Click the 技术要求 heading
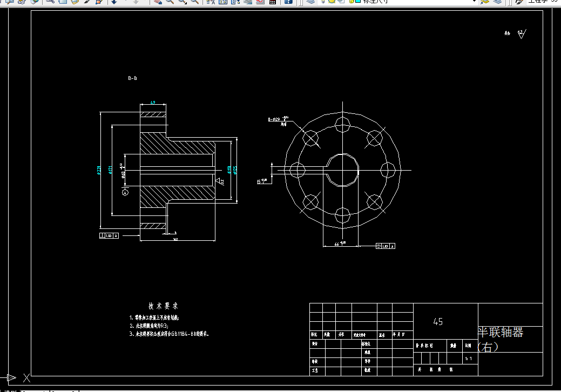 tap(163, 306)
